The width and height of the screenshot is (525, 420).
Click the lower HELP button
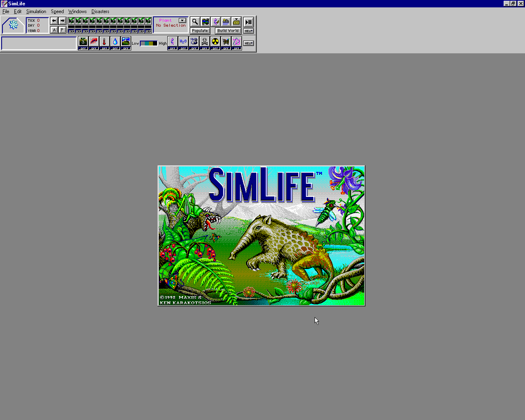pyautogui.click(x=249, y=43)
